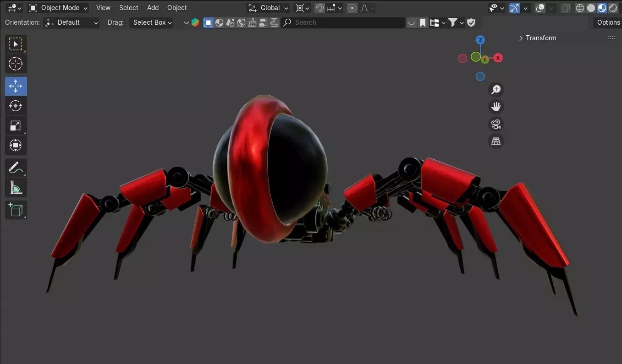
Task: Open the editor type dropdown
Action: click(x=14, y=8)
